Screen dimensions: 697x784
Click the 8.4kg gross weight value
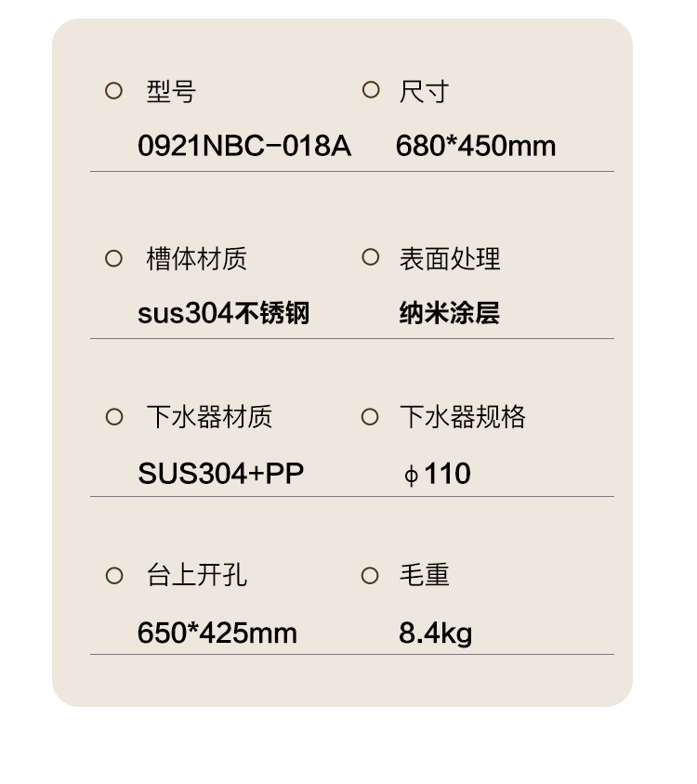tap(435, 633)
